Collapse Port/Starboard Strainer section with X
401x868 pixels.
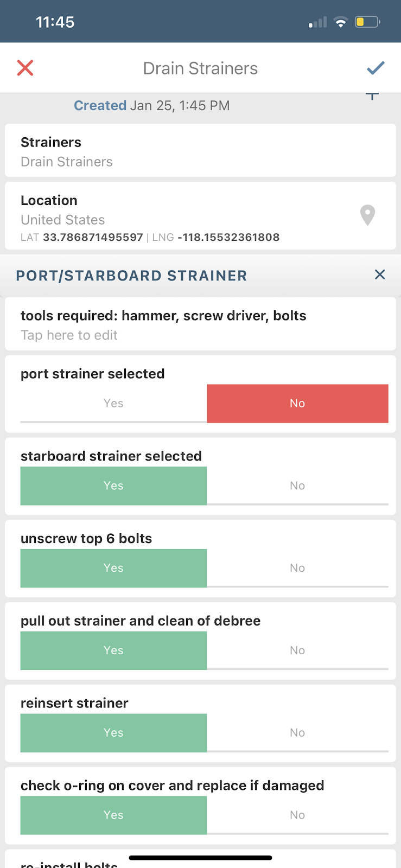click(x=380, y=275)
